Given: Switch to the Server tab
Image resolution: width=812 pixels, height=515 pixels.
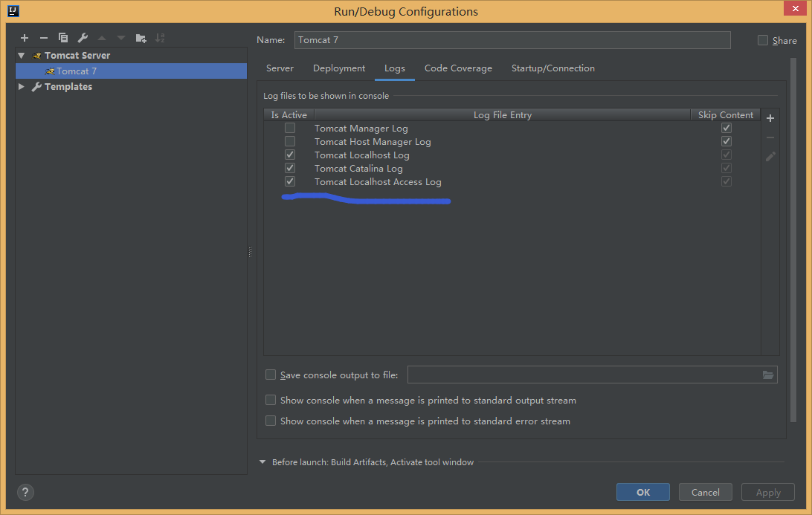Looking at the screenshot, I should pyautogui.click(x=280, y=68).
